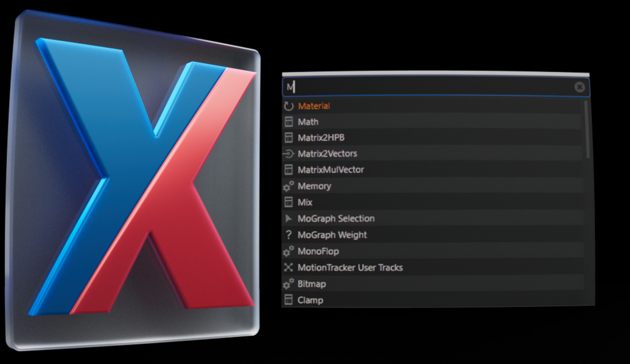
Task: Click the Material entry's recent-history icon
Action: tap(288, 106)
